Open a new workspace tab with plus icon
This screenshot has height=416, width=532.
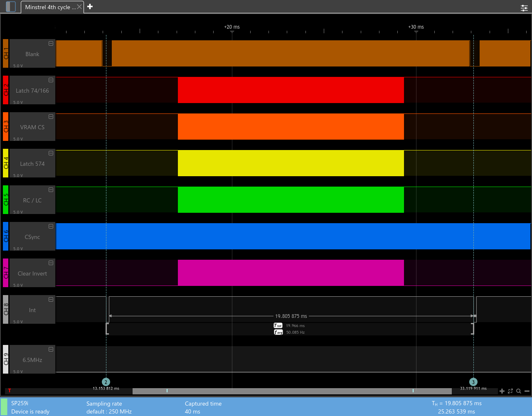point(90,7)
